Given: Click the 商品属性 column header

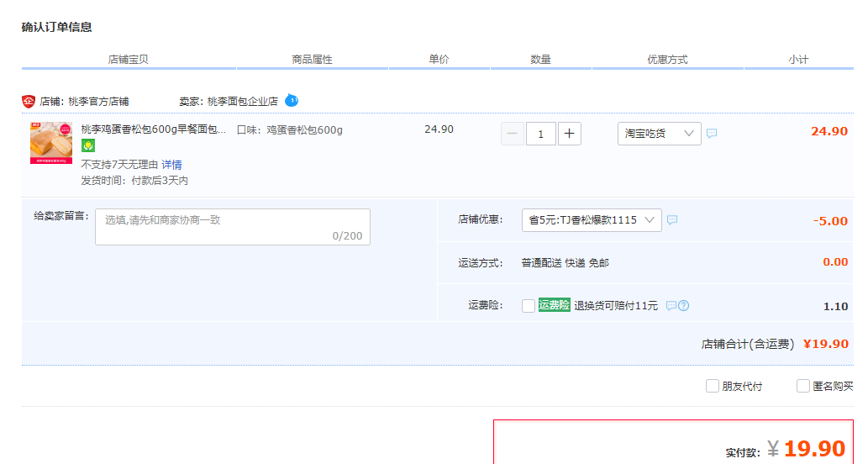Looking at the screenshot, I should click(313, 59).
